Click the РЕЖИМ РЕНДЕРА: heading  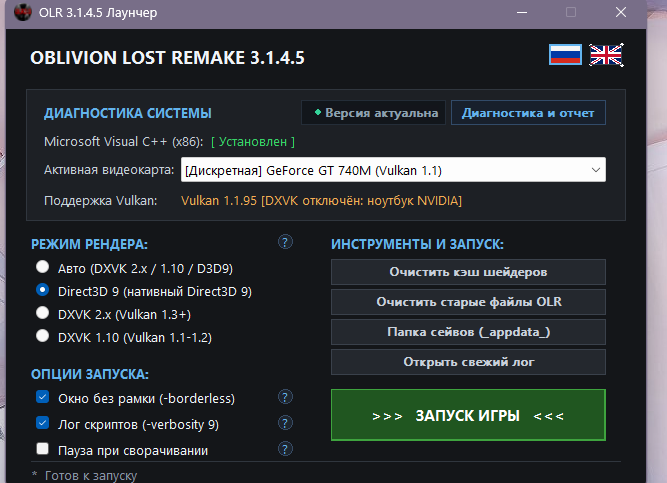click(x=89, y=244)
